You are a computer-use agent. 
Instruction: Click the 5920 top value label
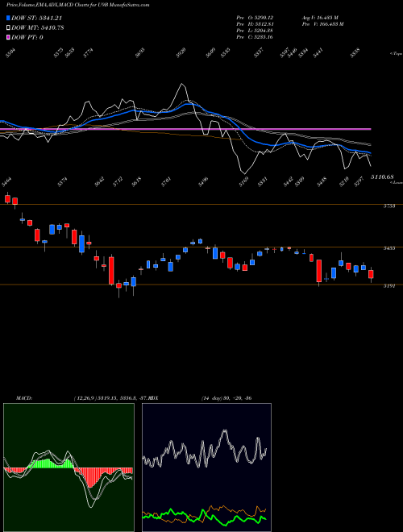[181, 53]
